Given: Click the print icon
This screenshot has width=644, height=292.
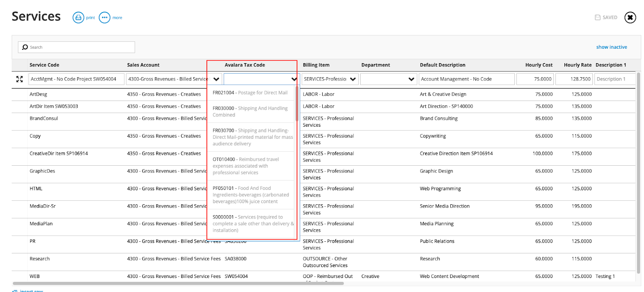Looking at the screenshot, I should [78, 18].
